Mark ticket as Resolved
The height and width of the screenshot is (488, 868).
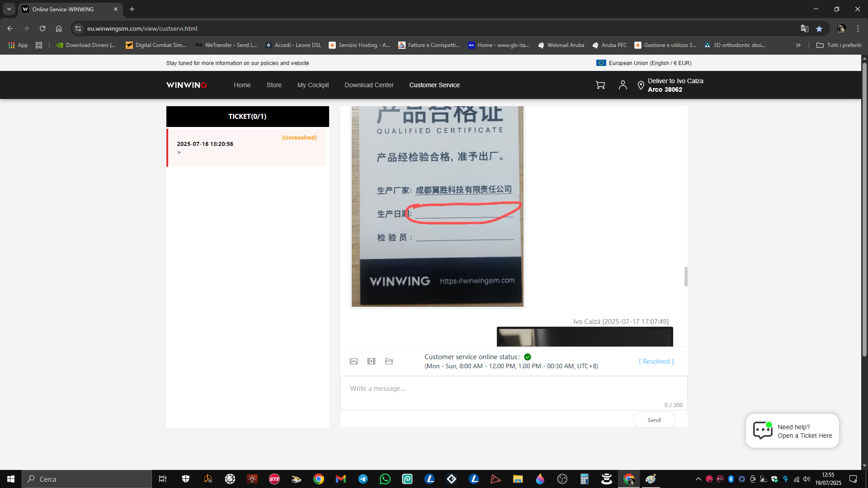click(656, 361)
